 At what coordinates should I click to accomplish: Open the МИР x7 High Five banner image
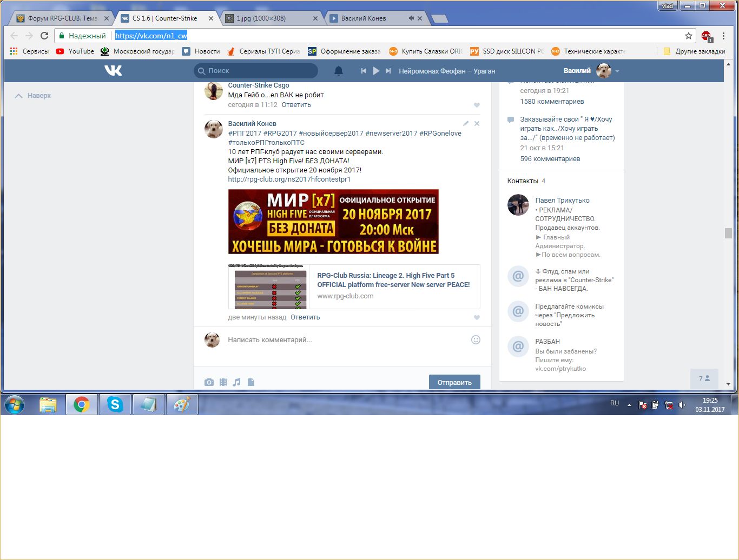(x=333, y=222)
